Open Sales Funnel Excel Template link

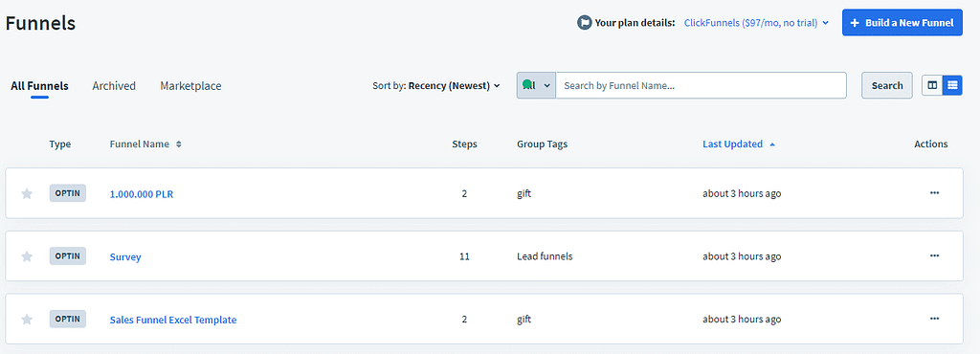[x=173, y=320]
